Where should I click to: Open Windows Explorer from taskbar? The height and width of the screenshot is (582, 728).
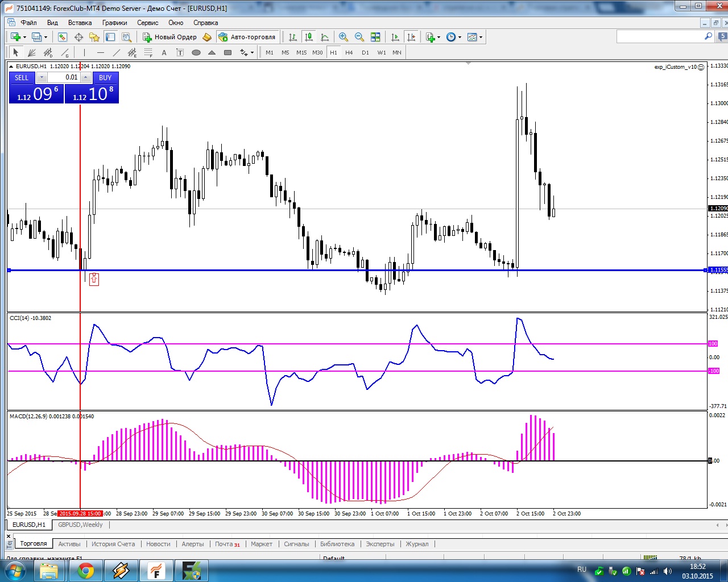click(x=49, y=570)
